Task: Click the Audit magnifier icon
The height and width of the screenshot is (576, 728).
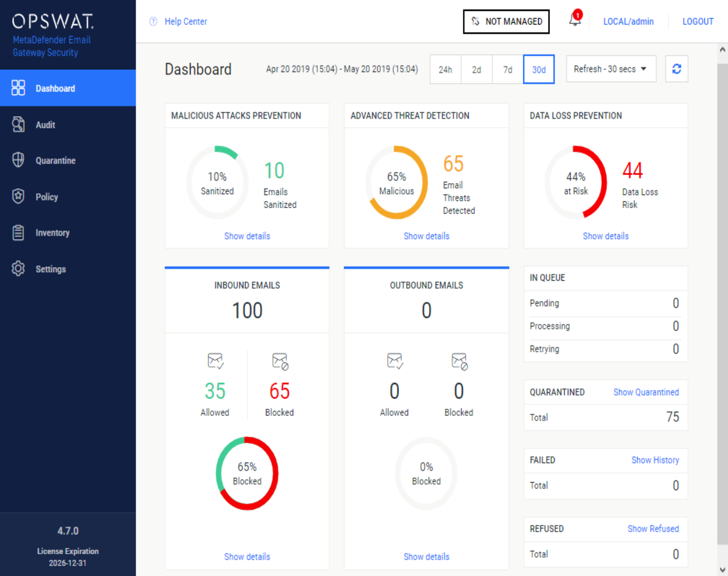Action: [x=18, y=124]
